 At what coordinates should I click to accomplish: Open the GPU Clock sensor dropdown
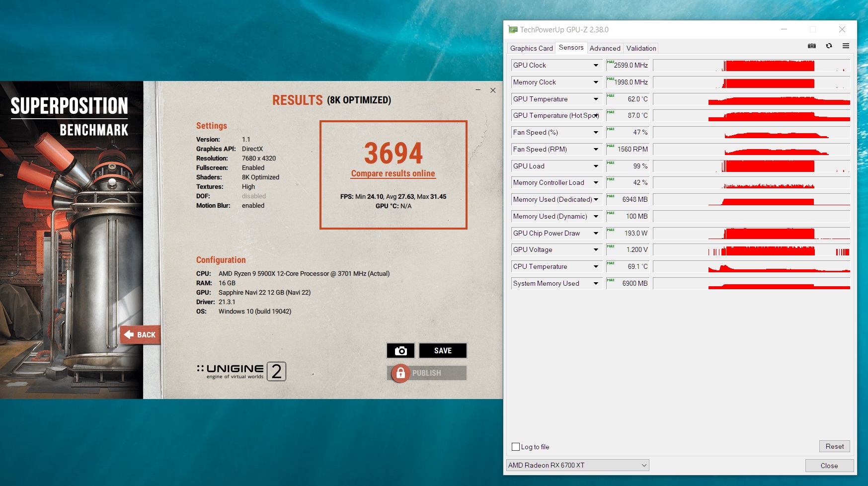click(x=596, y=66)
